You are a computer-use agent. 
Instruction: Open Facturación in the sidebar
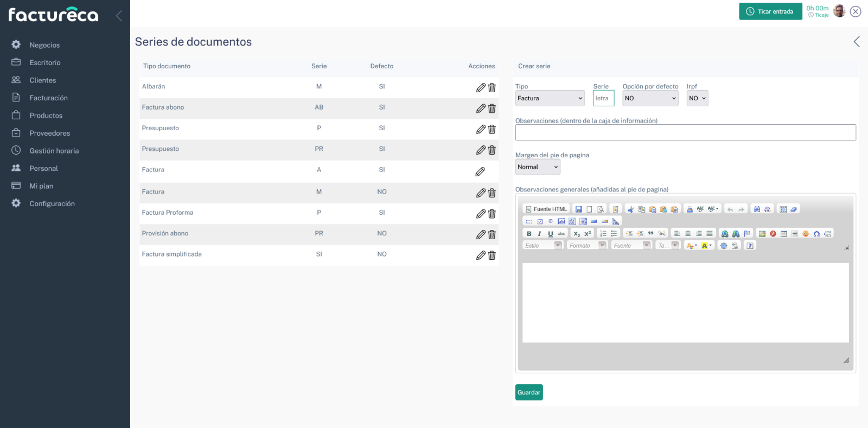click(48, 98)
